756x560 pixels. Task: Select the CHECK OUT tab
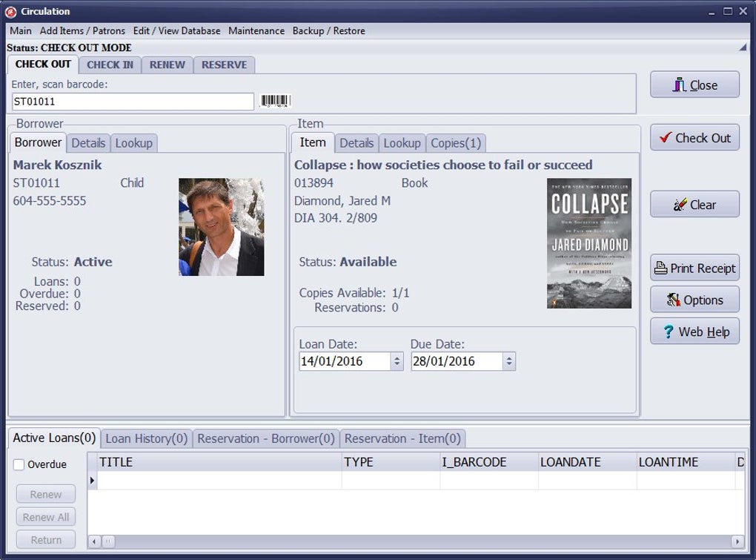click(x=43, y=64)
